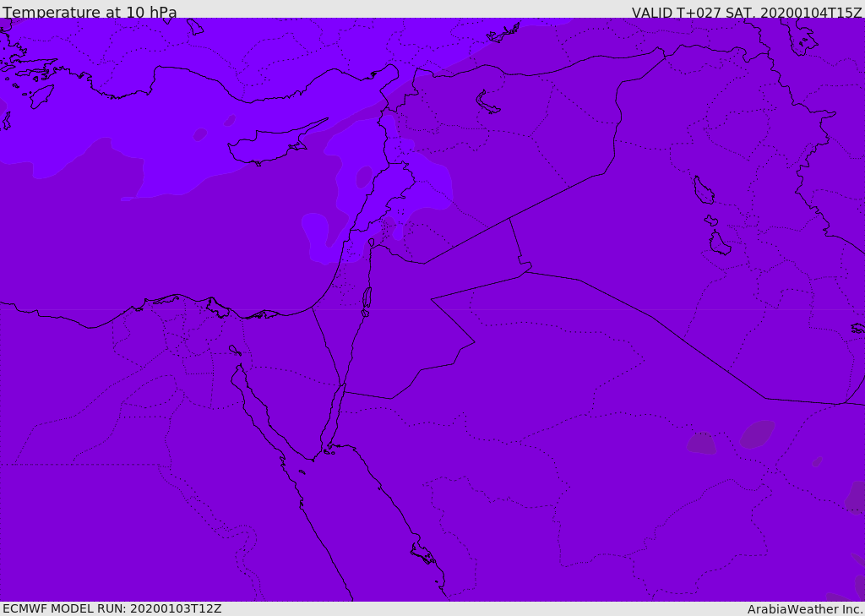Image resolution: width=865 pixels, height=616 pixels.
Task: Click the 'ECMWF MODEL RUN: 20200103T12Z' footer text
Action: [112, 608]
